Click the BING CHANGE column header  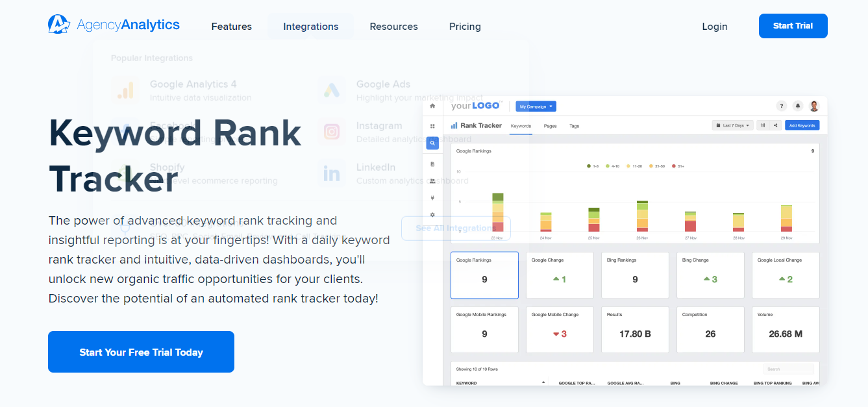724,383
